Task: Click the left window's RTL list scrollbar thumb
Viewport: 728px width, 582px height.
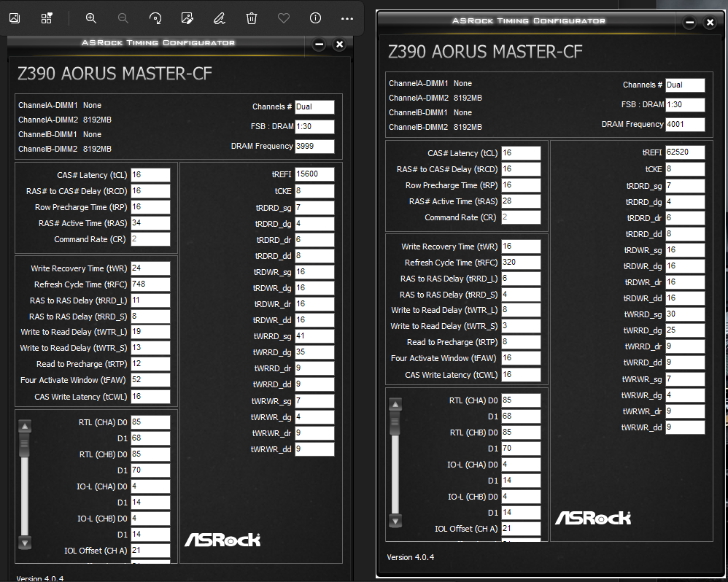Action: pos(25,445)
